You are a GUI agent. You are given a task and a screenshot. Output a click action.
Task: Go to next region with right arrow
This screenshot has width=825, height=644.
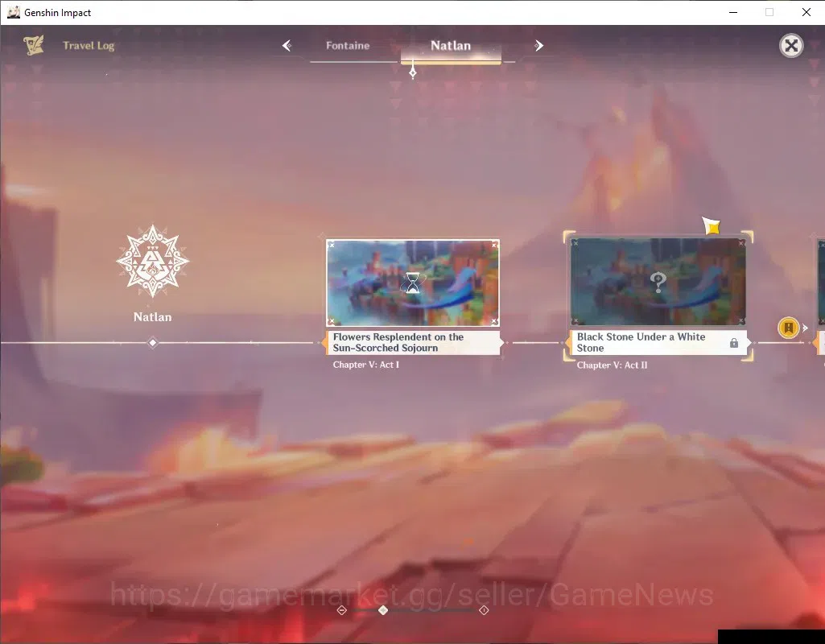click(x=538, y=46)
